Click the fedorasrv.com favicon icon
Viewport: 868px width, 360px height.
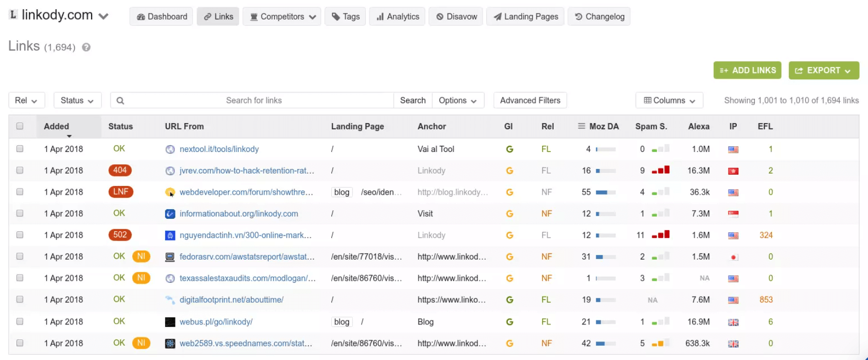(170, 257)
